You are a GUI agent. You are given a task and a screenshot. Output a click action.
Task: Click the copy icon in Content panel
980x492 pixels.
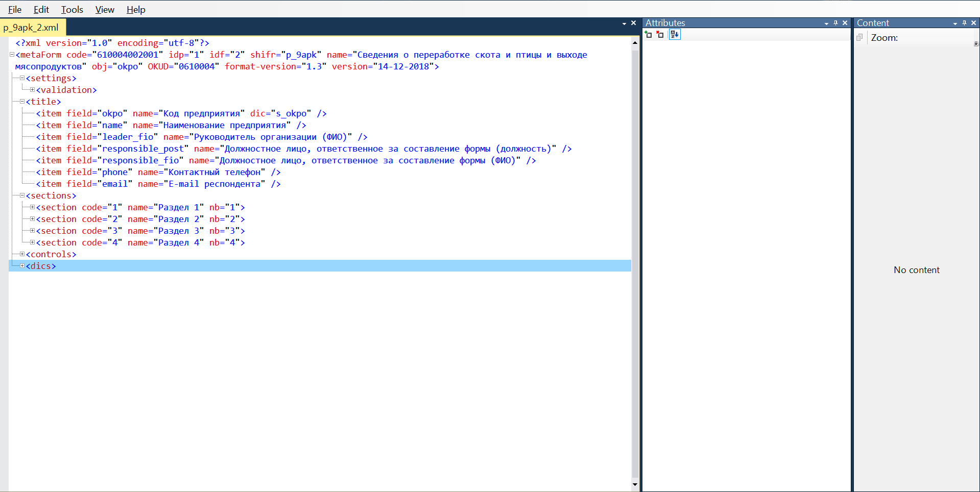tap(859, 37)
